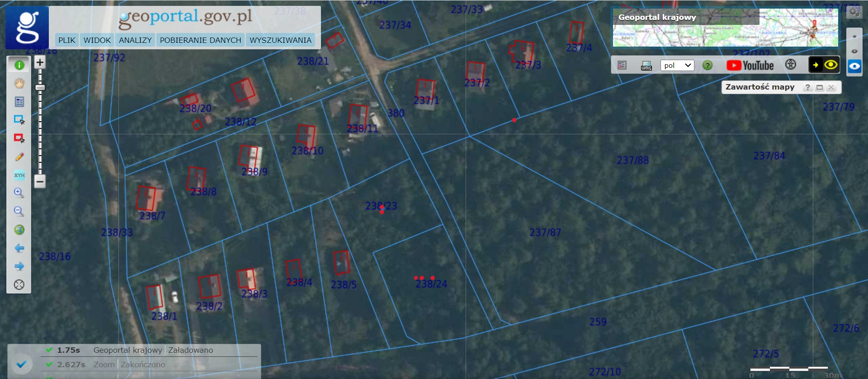This screenshot has width=868, height=379.
Task: Select the green info identify tool
Action: click(19, 65)
